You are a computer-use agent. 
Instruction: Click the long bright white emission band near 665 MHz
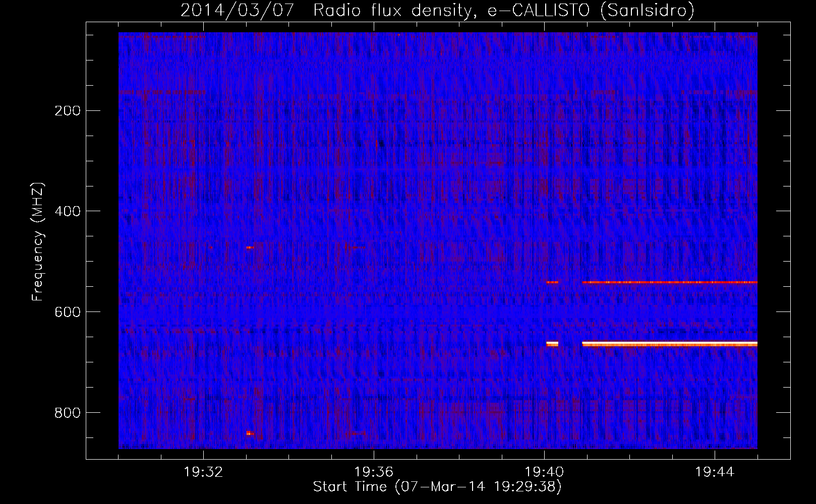(x=670, y=344)
